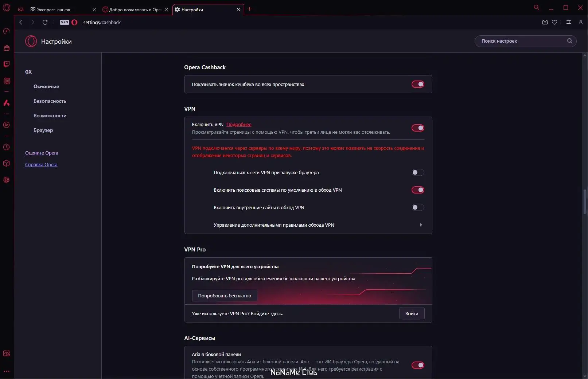588x379 pixels.
Task: Open Easy Setup sliders icon
Action: pos(568,22)
